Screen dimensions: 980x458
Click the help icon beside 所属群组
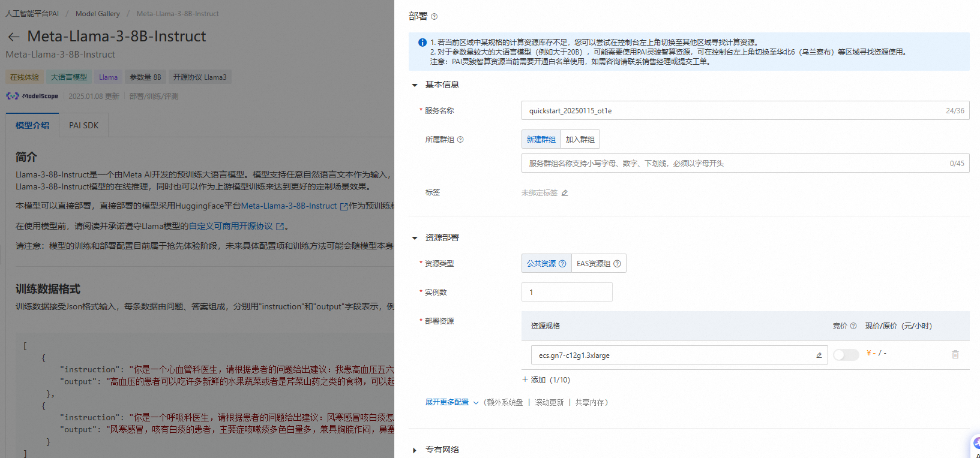(460, 140)
